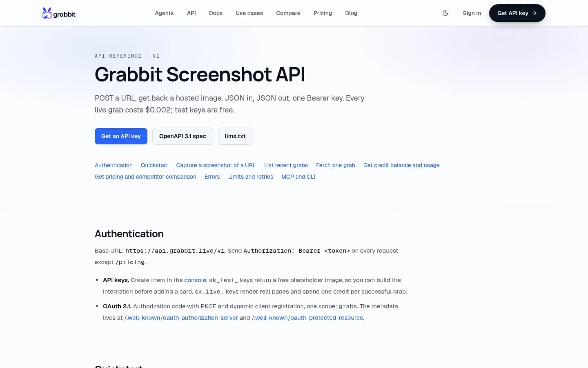Click the blue Get an API key button
Viewport: 588px width, 368px height.
pyautogui.click(x=121, y=136)
